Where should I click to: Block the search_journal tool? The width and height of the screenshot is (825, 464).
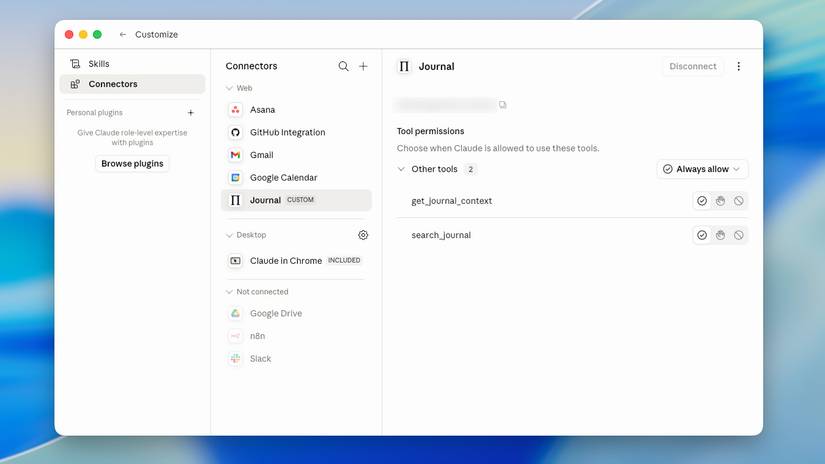739,235
